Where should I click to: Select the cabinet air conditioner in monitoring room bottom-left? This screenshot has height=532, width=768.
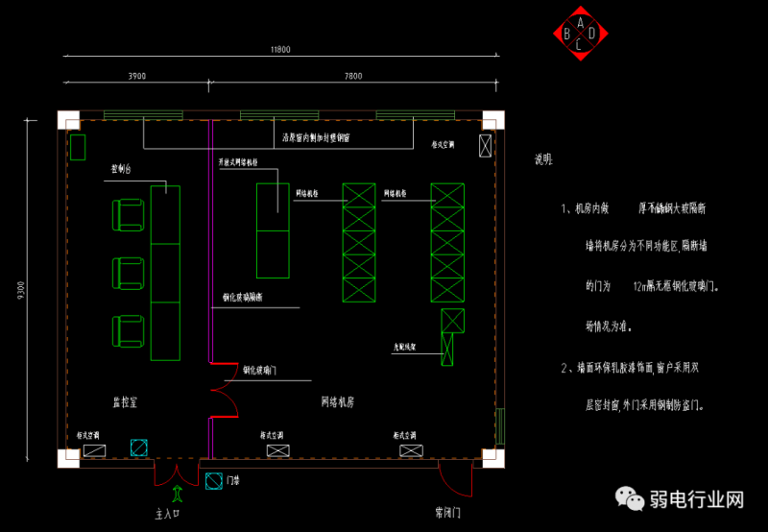pyautogui.click(x=94, y=448)
